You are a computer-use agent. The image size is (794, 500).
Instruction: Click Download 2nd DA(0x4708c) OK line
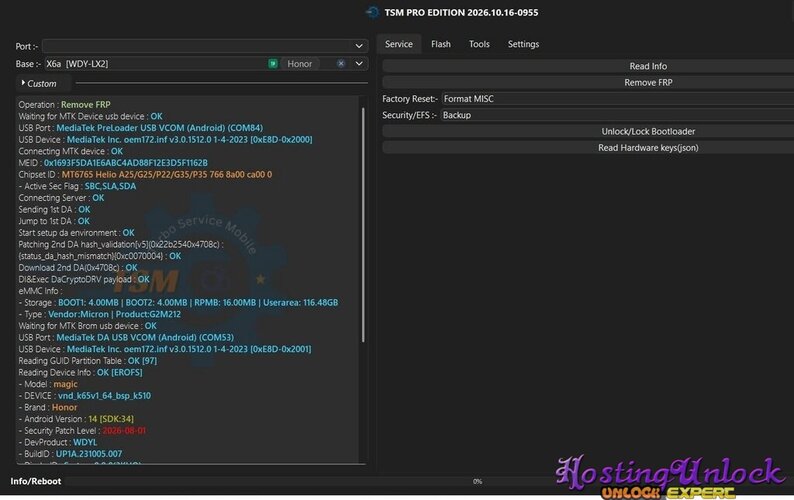point(78,267)
